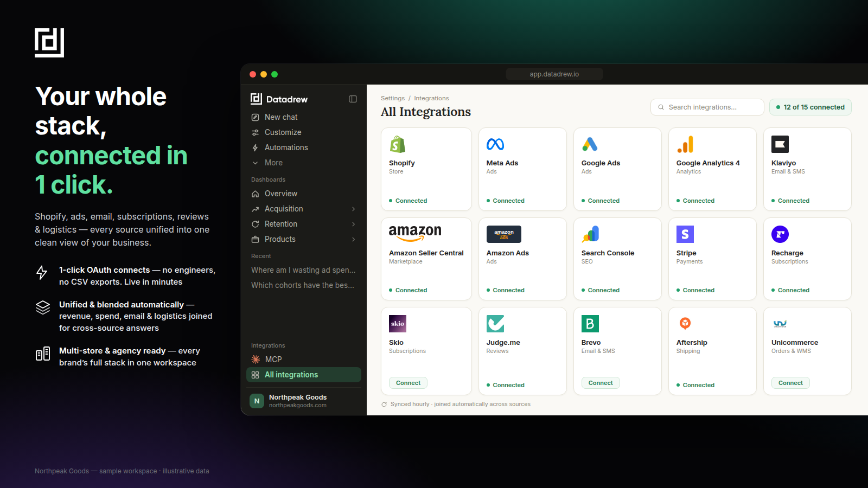This screenshot has width=868, height=488.
Task: Click the Google Ads logo icon
Action: tap(590, 144)
